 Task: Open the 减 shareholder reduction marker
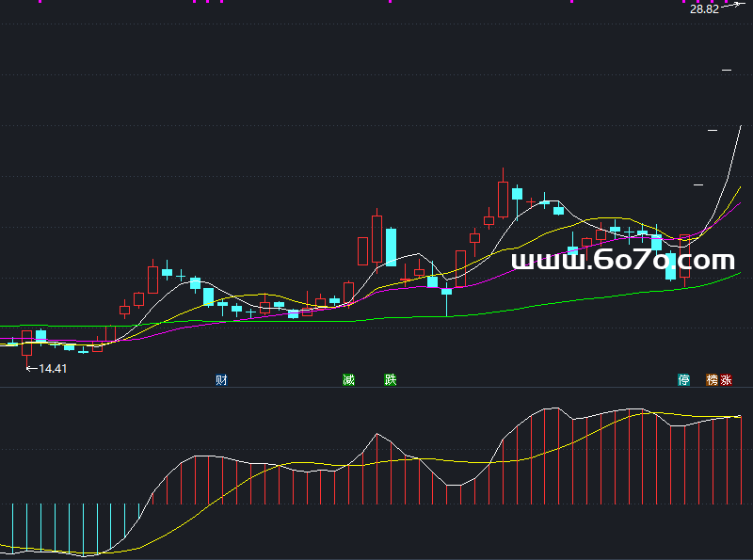(348, 380)
